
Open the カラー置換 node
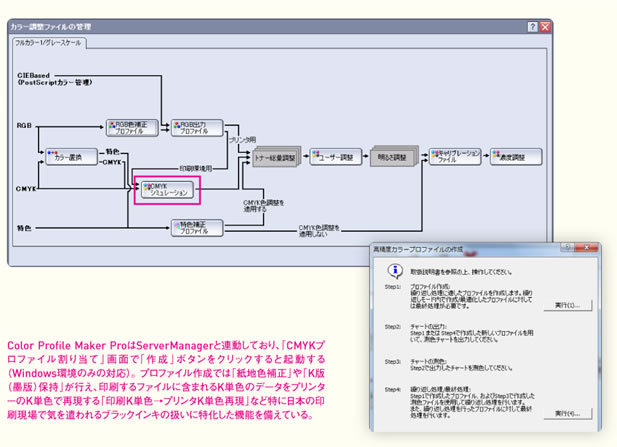point(71,157)
